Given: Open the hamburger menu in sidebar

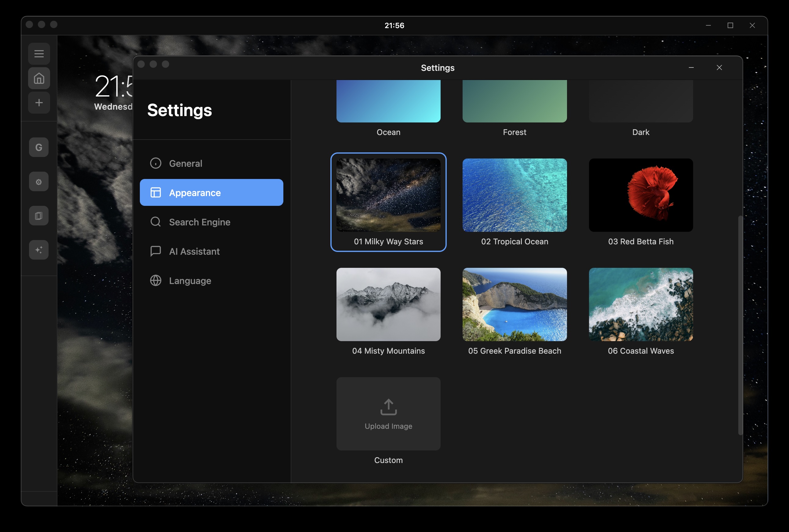Looking at the screenshot, I should pyautogui.click(x=39, y=54).
